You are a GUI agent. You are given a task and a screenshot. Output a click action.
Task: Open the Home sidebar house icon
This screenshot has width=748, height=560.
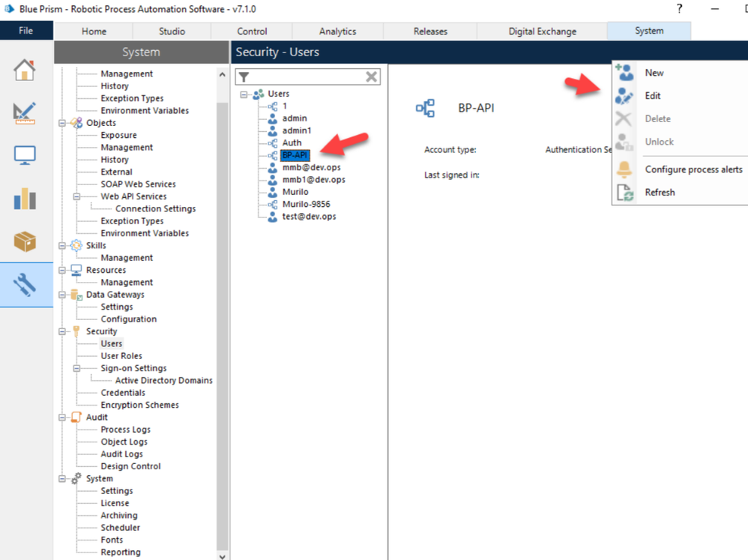(24, 70)
